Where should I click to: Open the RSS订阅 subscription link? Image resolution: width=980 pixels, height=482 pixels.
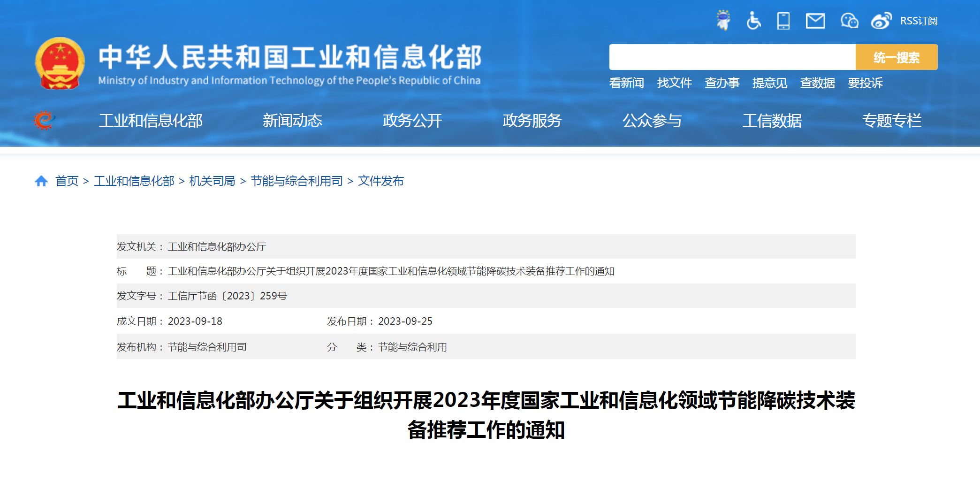pyautogui.click(x=919, y=21)
